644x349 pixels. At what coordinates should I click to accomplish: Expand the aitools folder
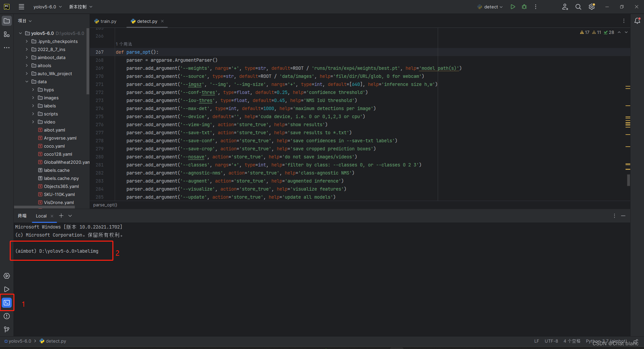click(27, 65)
